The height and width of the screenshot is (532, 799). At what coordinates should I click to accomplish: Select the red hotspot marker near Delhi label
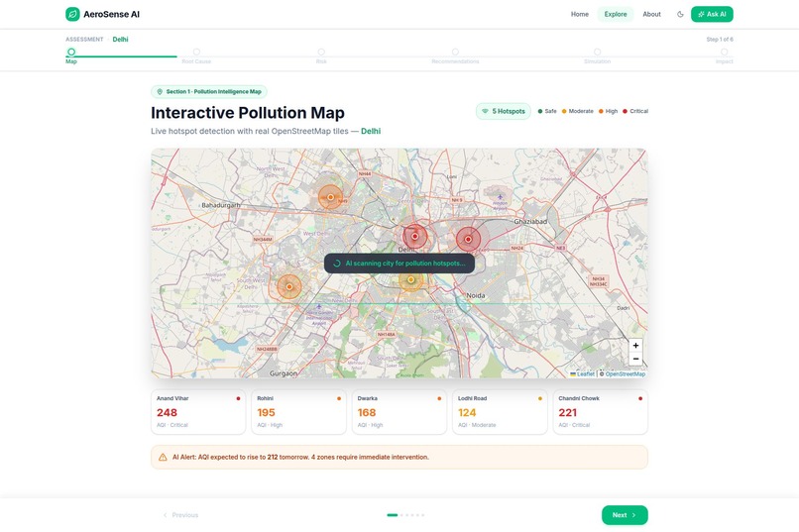click(x=414, y=236)
